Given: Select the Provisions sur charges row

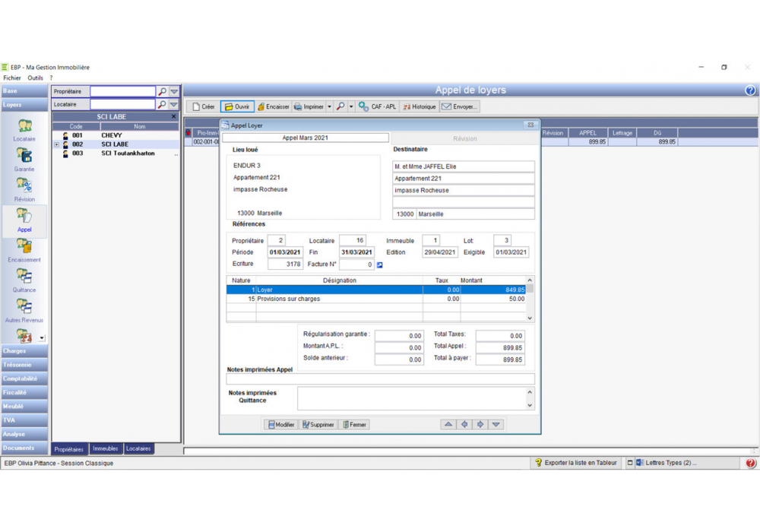Looking at the screenshot, I should click(x=339, y=299).
